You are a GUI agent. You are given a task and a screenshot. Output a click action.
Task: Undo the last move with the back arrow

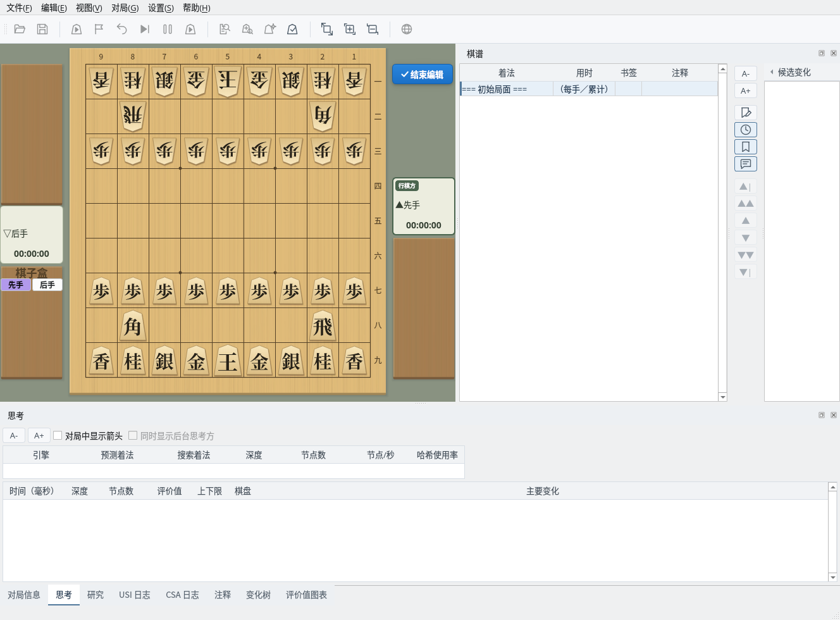click(122, 29)
